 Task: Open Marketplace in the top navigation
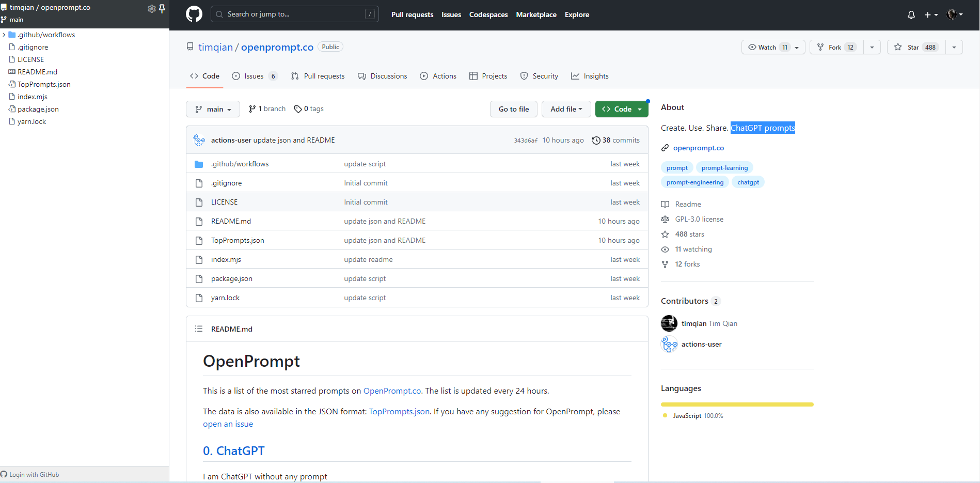pyautogui.click(x=536, y=14)
